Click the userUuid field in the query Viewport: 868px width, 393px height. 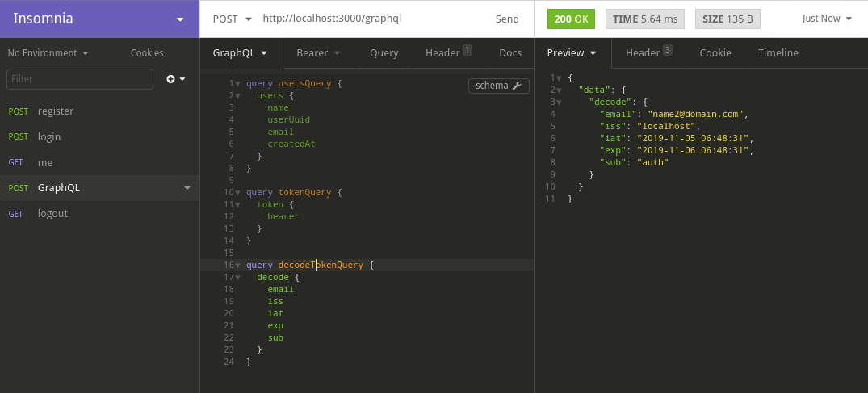coord(289,119)
